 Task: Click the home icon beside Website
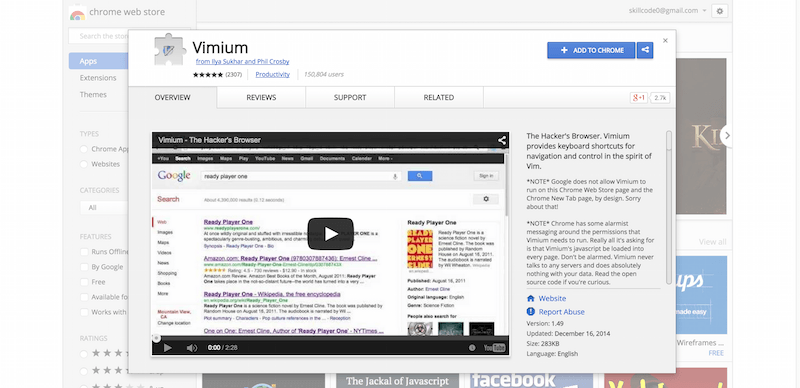pyautogui.click(x=531, y=298)
